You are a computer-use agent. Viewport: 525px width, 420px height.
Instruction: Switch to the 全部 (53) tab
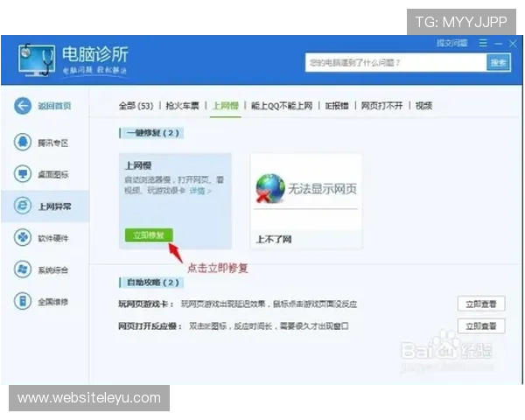click(136, 106)
